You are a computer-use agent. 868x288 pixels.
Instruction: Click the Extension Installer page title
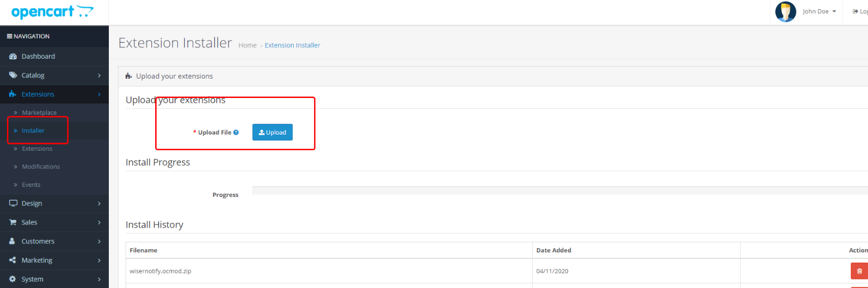click(x=175, y=43)
